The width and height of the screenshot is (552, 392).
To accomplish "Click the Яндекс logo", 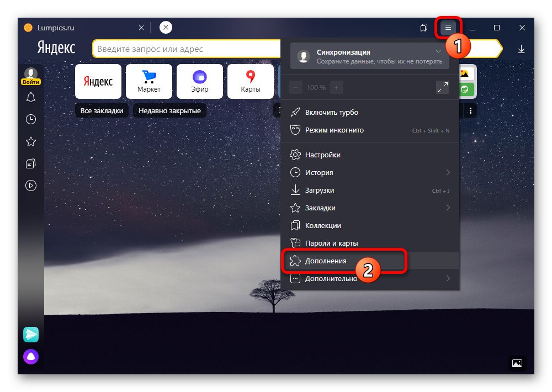I will click(56, 47).
